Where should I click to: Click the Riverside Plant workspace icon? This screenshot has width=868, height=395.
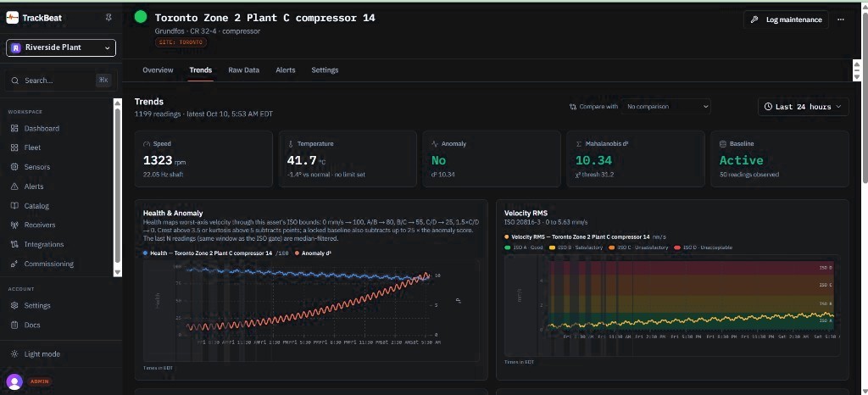(x=15, y=47)
